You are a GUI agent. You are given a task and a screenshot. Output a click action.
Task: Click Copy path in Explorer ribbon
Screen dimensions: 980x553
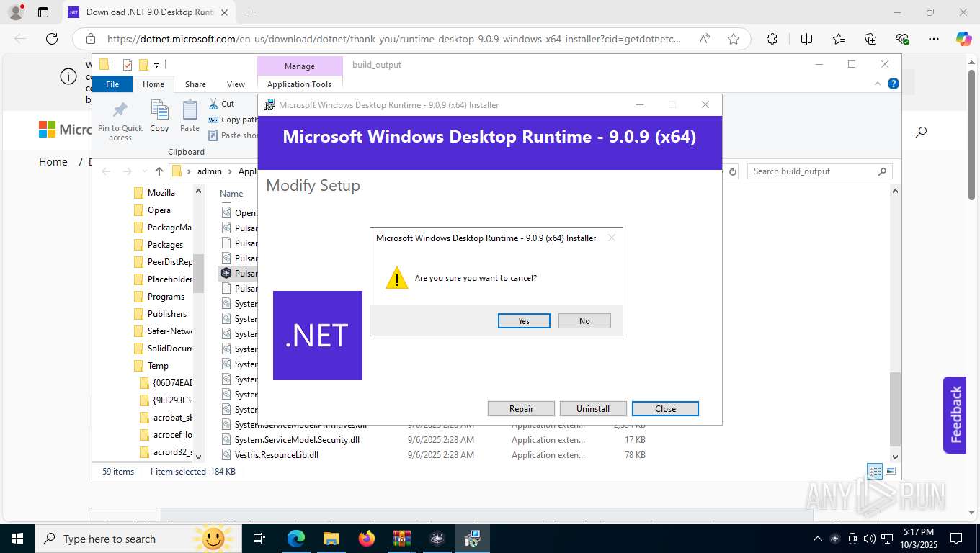[233, 120]
